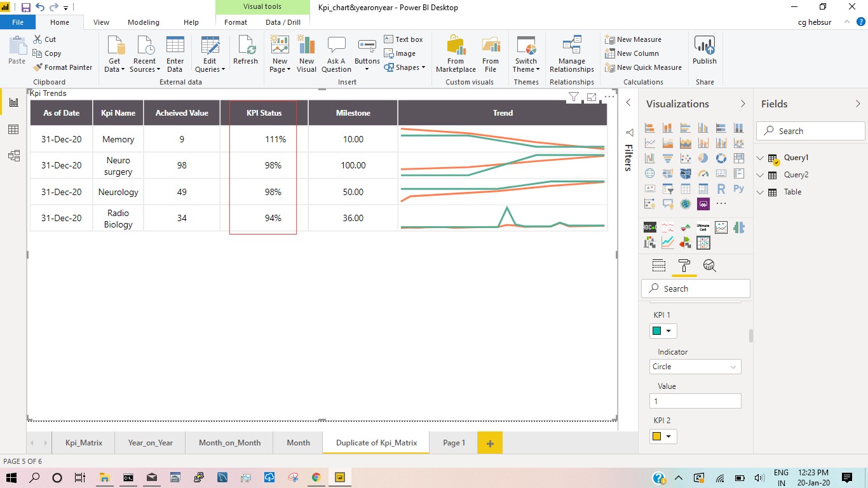Select the Matrix visualization icon
The height and width of the screenshot is (488, 868).
pos(703,189)
